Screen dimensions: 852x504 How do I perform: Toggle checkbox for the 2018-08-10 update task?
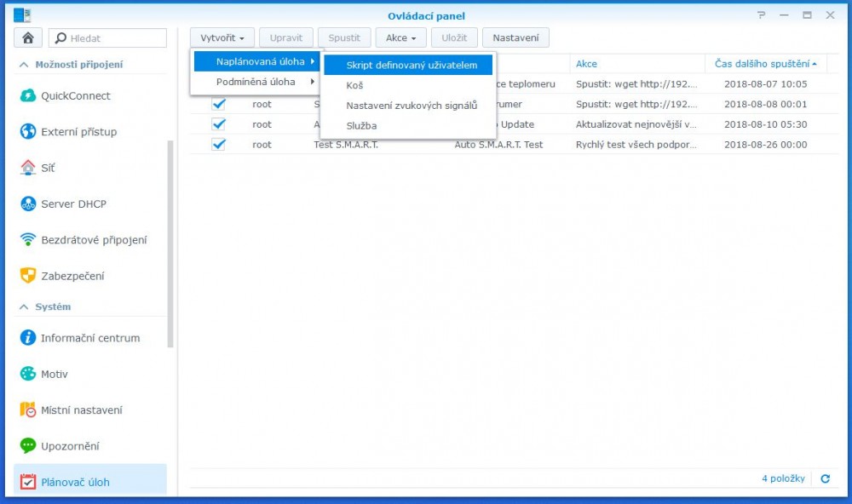pyautogui.click(x=218, y=124)
